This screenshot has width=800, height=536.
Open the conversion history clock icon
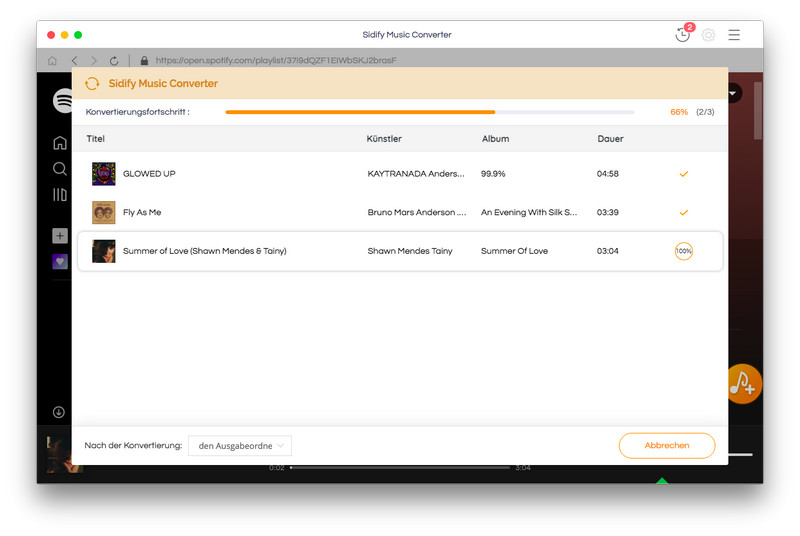pos(682,35)
